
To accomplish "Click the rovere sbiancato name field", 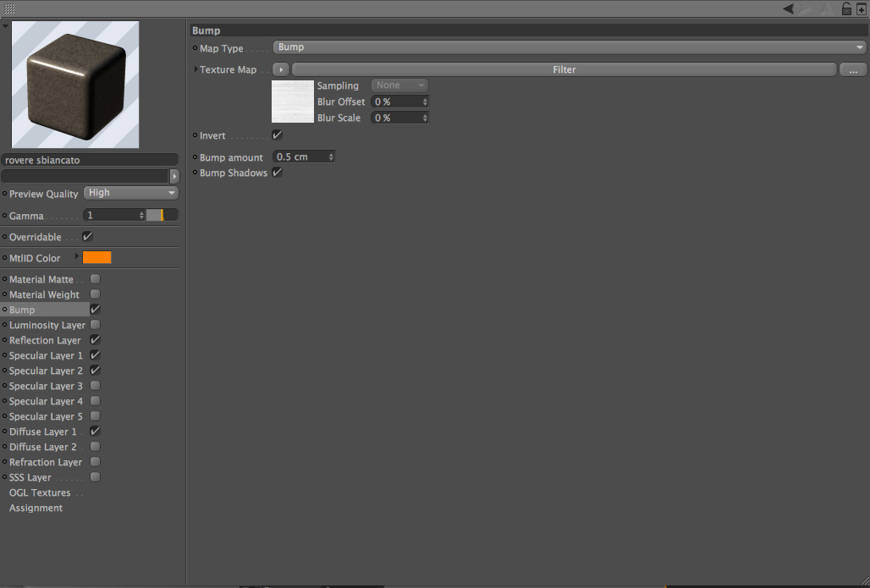I will [x=90, y=160].
